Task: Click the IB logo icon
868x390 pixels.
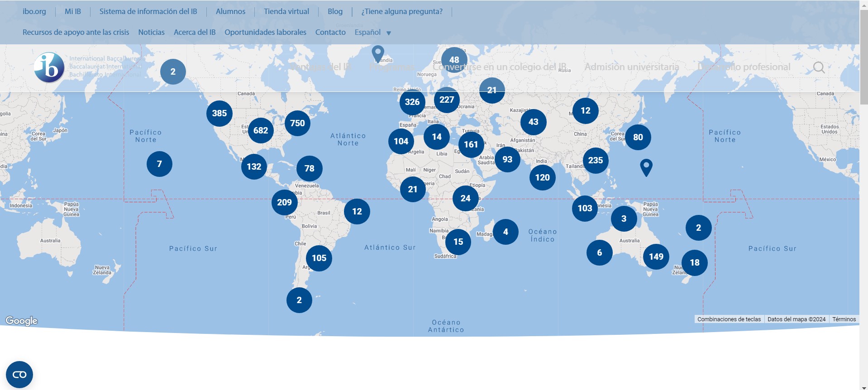Action: [49, 67]
